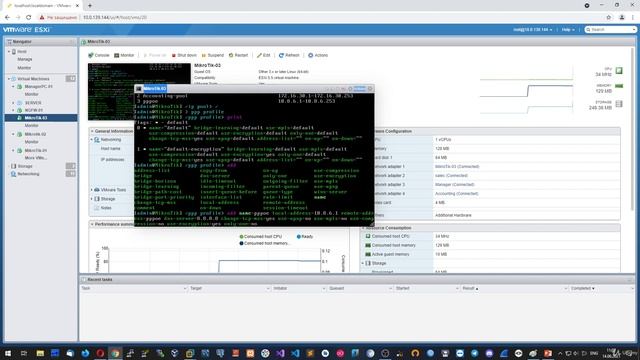Collapse the Host tree node
The height and width of the screenshot is (360, 640).
point(9,52)
